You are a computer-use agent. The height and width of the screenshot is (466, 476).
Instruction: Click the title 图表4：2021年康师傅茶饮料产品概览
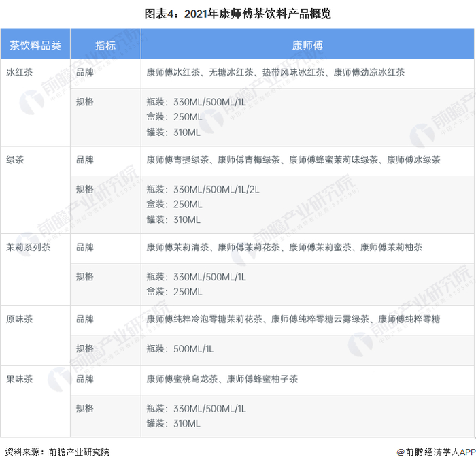click(237, 14)
